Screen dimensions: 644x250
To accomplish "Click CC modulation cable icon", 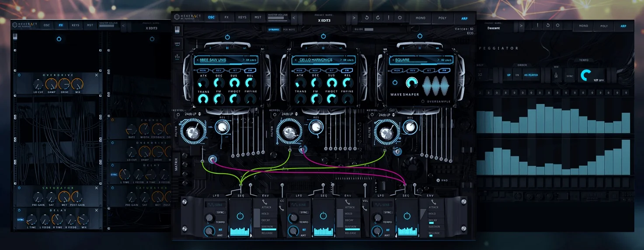I will click(282, 208).
